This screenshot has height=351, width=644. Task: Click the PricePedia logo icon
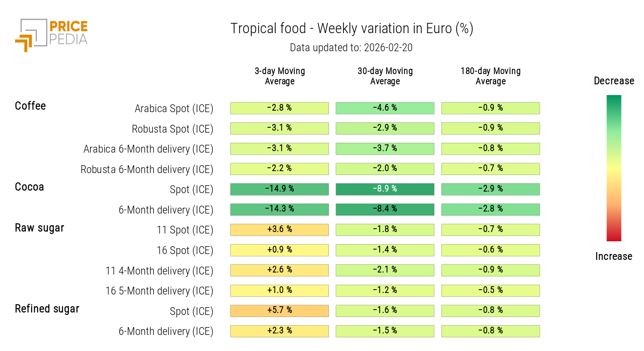coord(30,35)
